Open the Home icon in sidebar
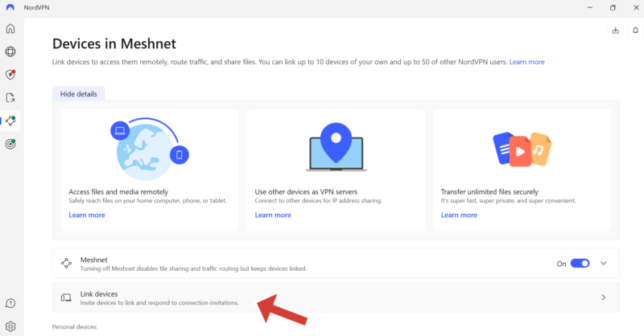 10,29
